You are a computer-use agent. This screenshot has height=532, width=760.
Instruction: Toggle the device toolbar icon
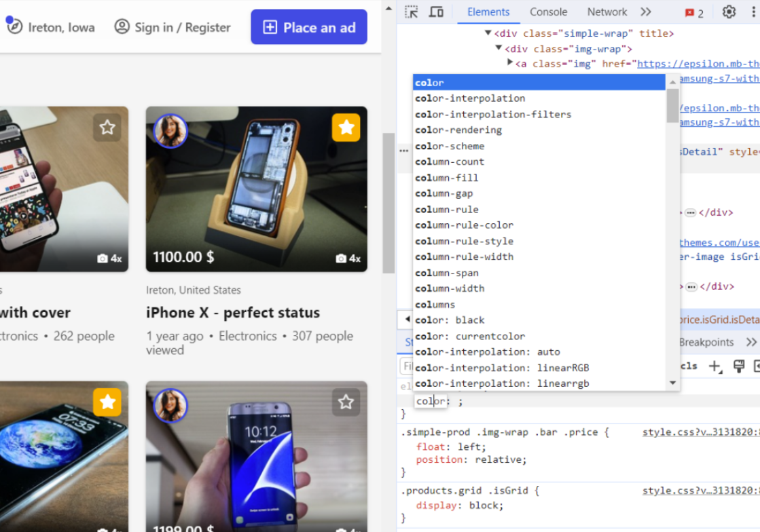[x=436, y=12]
